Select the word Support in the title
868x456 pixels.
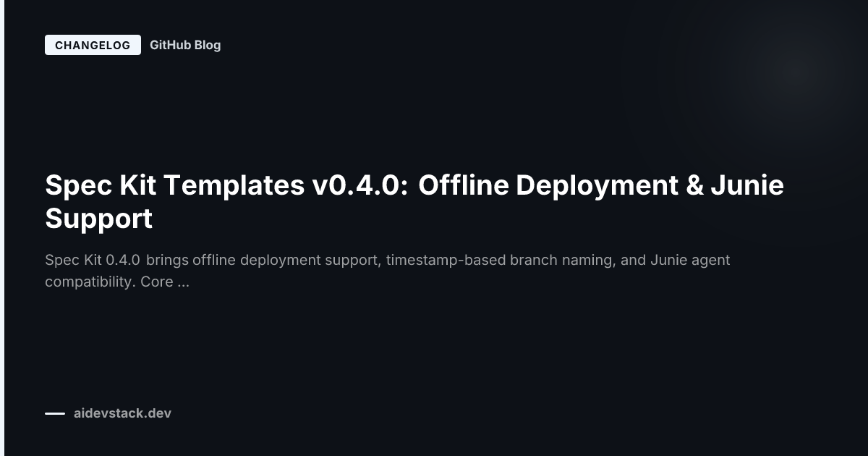(x=98, y=218)
